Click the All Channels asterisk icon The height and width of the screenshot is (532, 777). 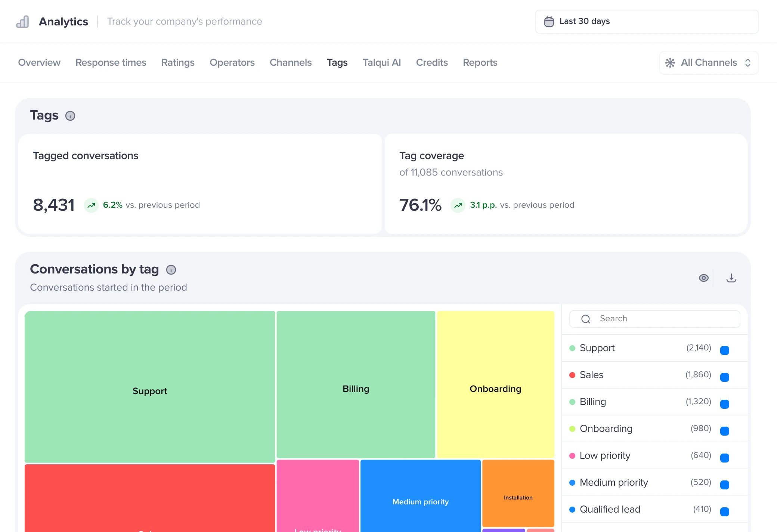tap(670, 63)
